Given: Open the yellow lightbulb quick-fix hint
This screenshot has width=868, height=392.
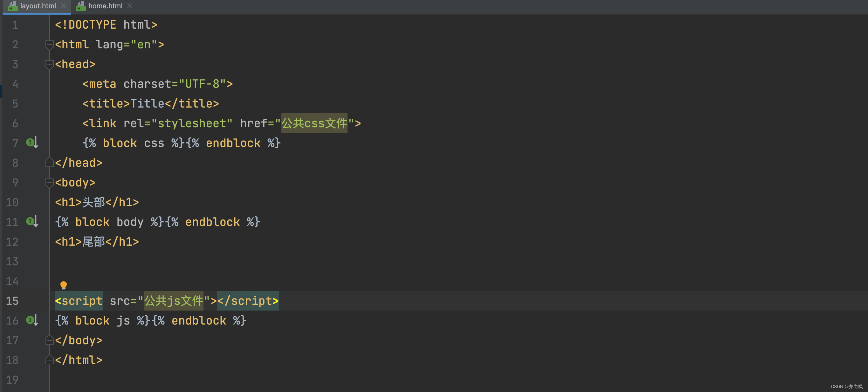Looking at the screenshot, I should tap(63, 286).
